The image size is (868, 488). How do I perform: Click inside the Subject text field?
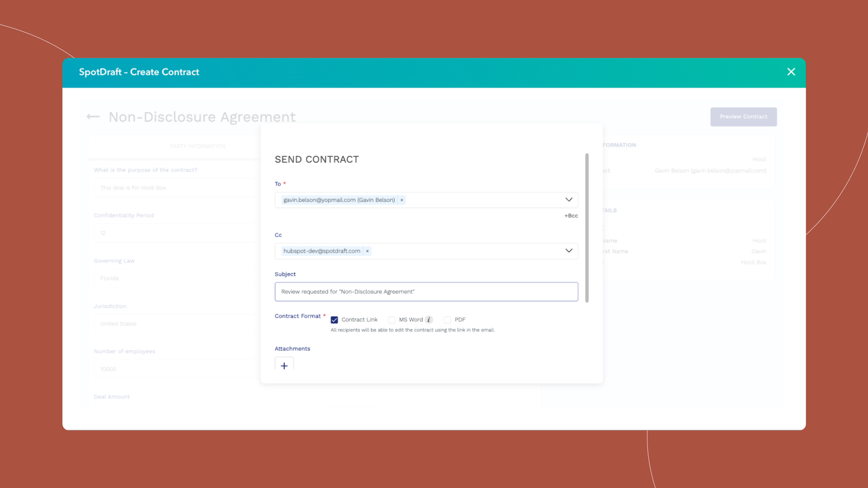(425, 291)
